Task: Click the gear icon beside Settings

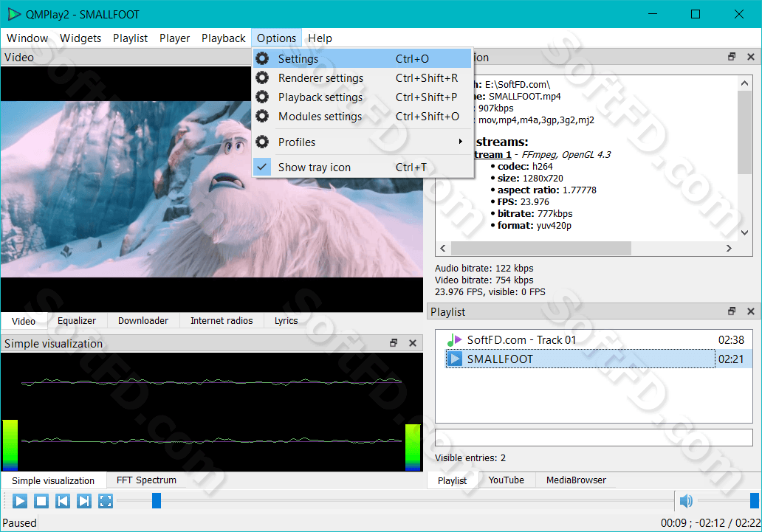Action: [x=262, y=59]
